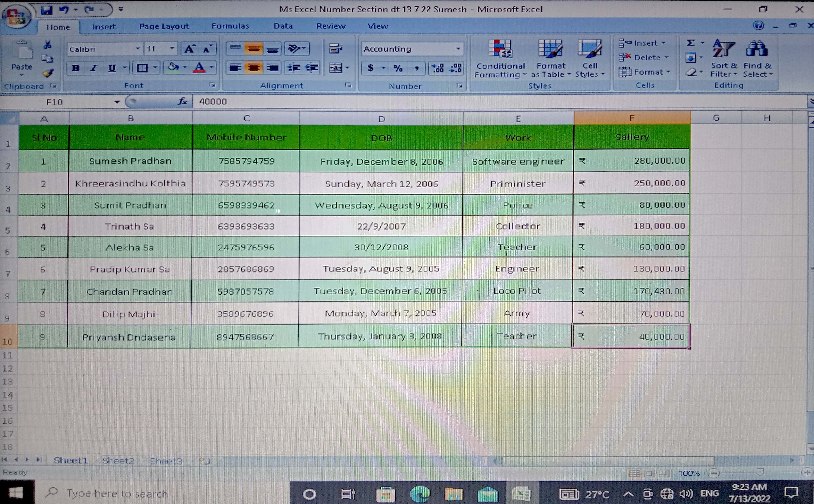Toggle Bold formatting
Image resolution: width=814 pixels, height=504 pixels.
(76, 68)
